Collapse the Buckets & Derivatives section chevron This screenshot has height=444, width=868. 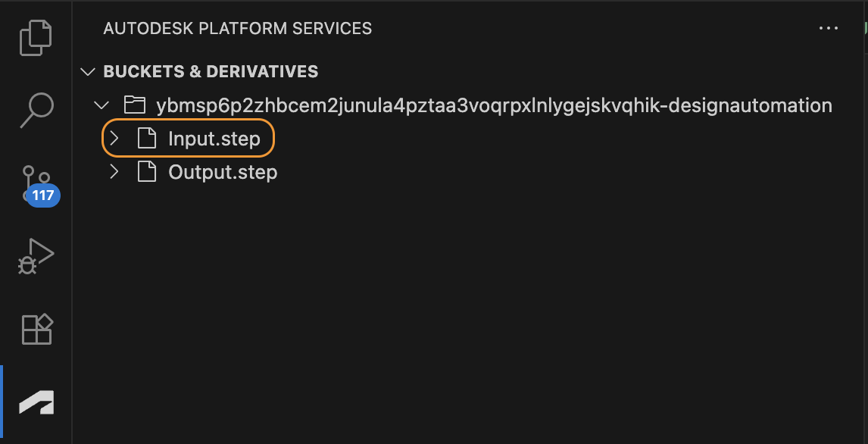[x=88, y=72]
